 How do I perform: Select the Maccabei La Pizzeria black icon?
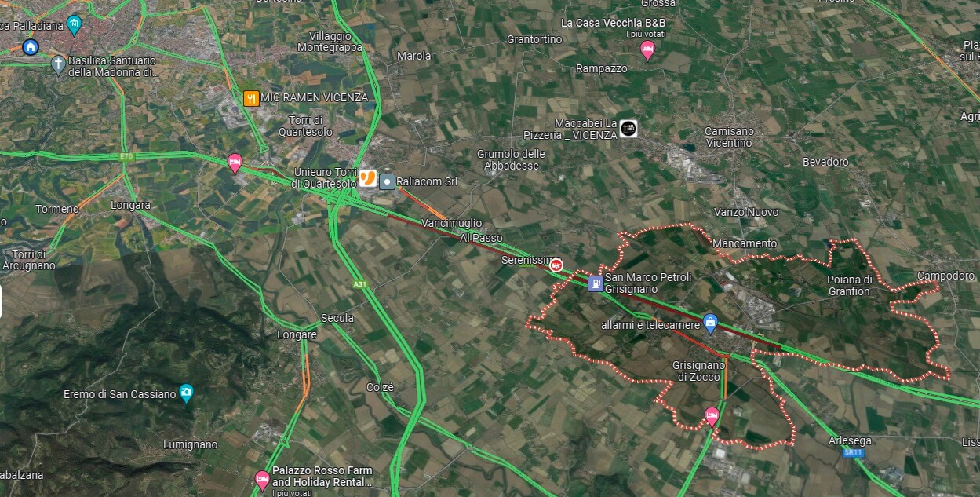coord(628,129)
